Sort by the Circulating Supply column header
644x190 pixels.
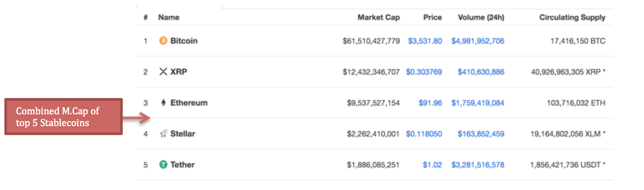coord(572,17)
